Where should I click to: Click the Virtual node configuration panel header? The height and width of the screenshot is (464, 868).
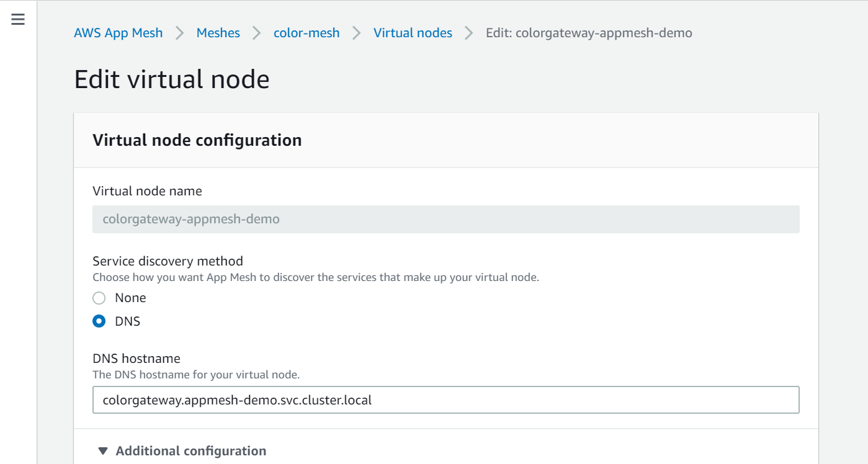(x=446, y=140)
